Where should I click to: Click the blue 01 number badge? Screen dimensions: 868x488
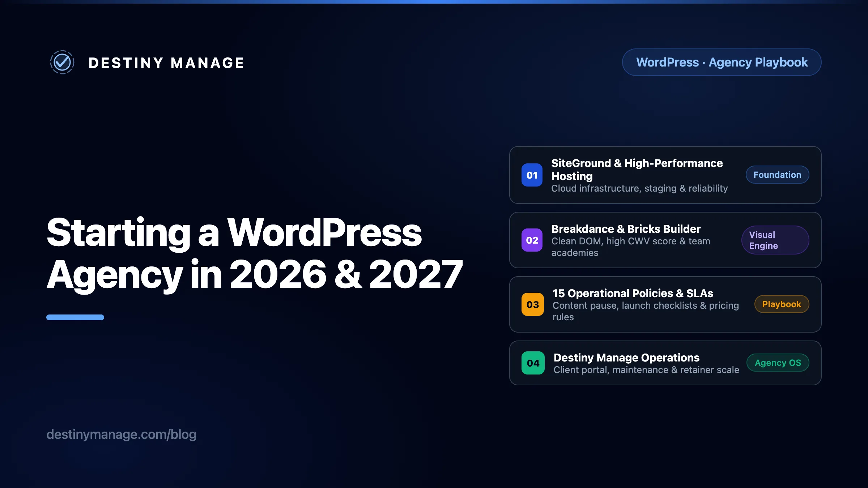pos(532,175)
